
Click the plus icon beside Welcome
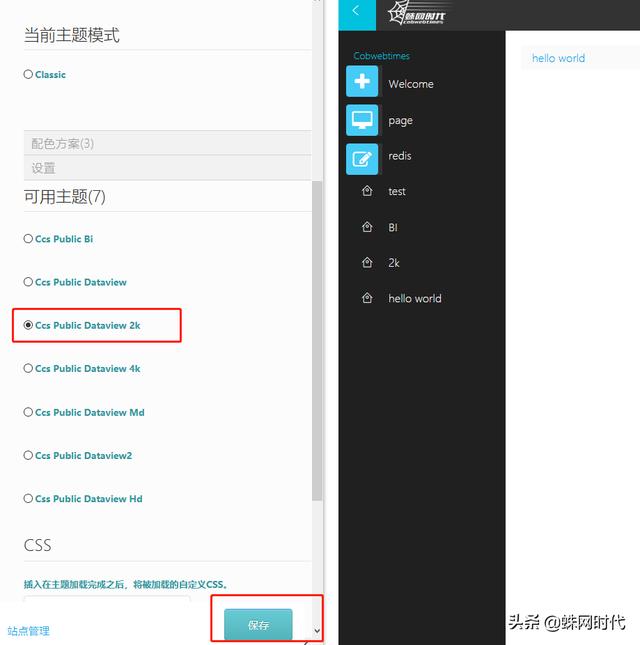click(x=362, y=81)
